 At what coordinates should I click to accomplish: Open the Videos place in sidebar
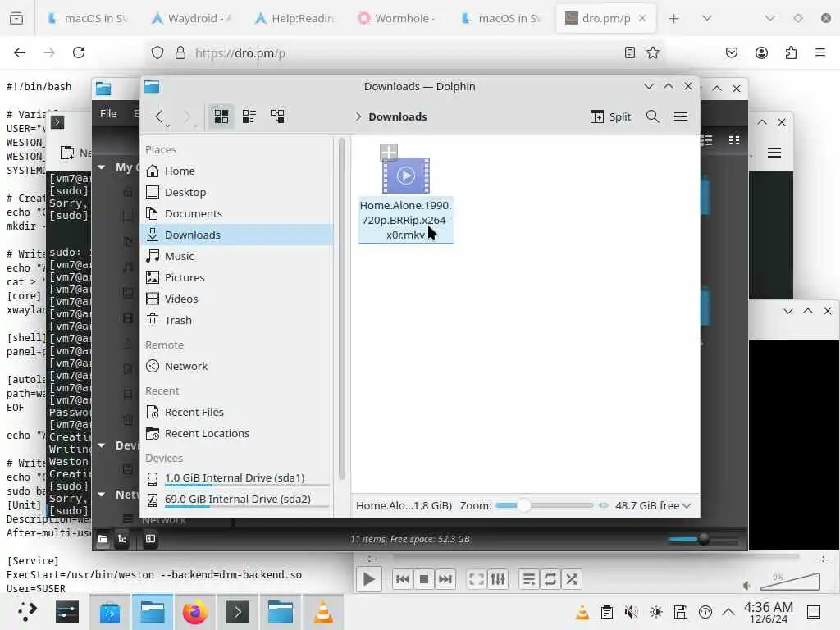coord(239,299)
